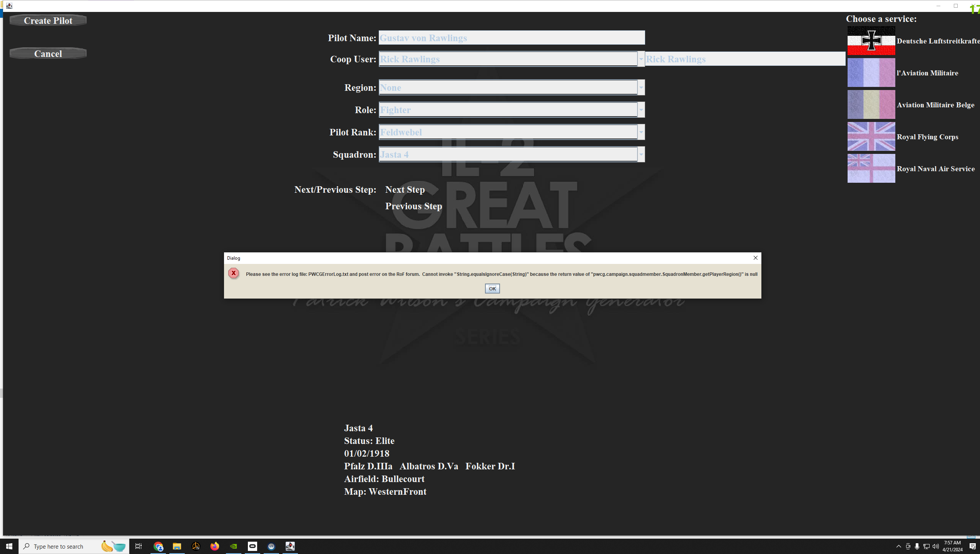The height and width of the screenshot is (554, 980).
Task: Expand the Pilot Rank dropdown
Action: [641, 132]
